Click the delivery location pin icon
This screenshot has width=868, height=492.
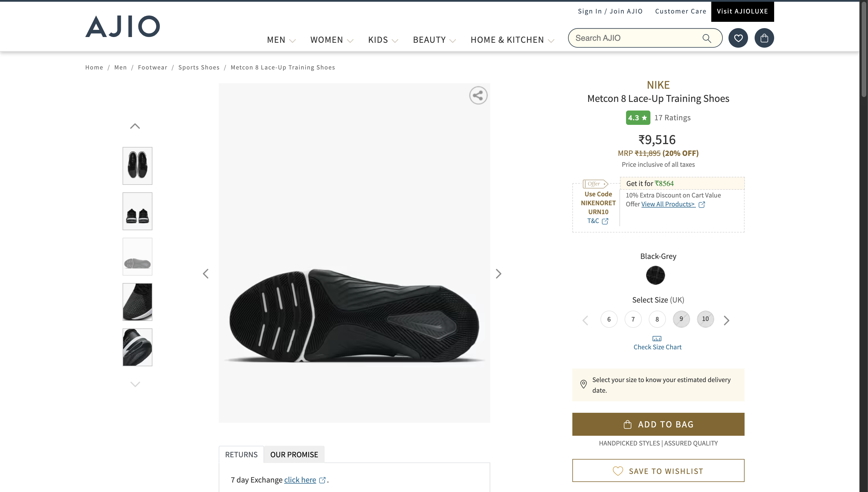tap(584, 384)
